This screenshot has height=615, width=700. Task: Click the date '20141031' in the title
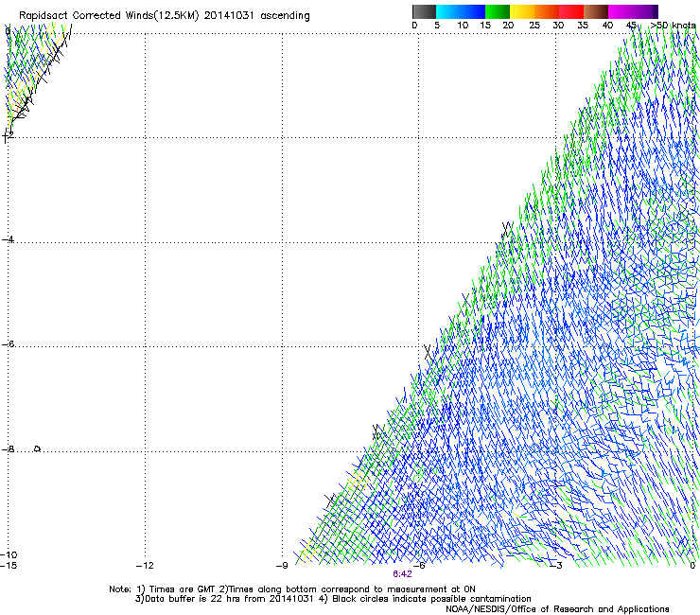click(x=229, y=16)
